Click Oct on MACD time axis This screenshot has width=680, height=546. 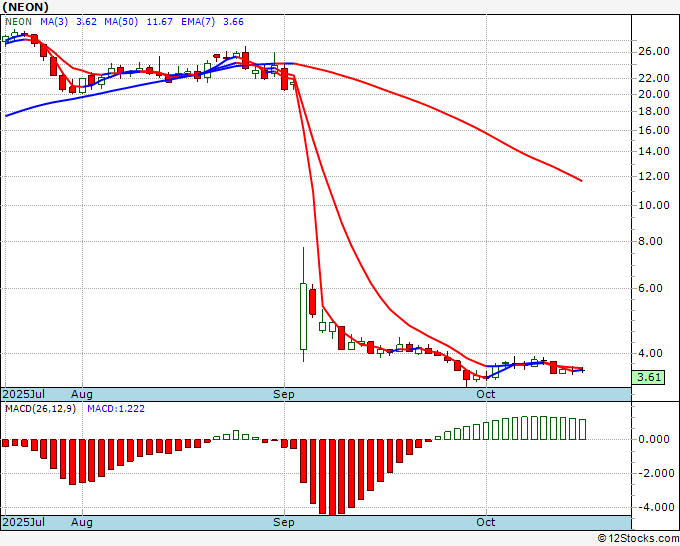[485, 522]
